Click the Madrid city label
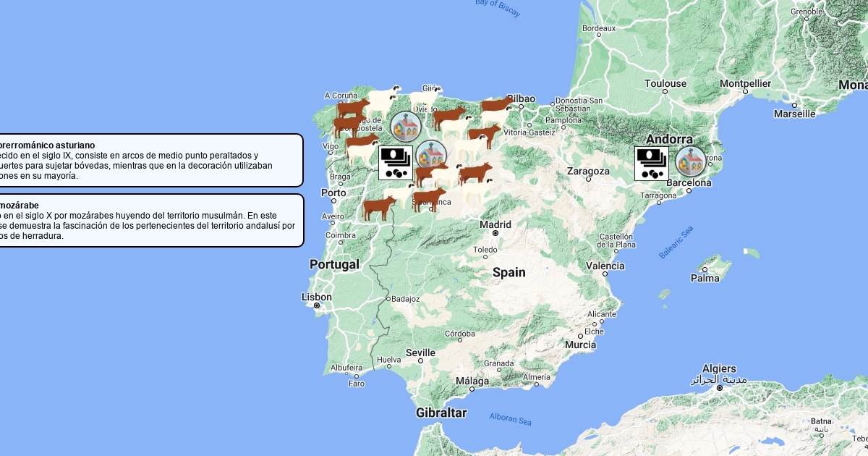Image resolution: width=868 pixels, height=456 pixels. coord(495,224)
